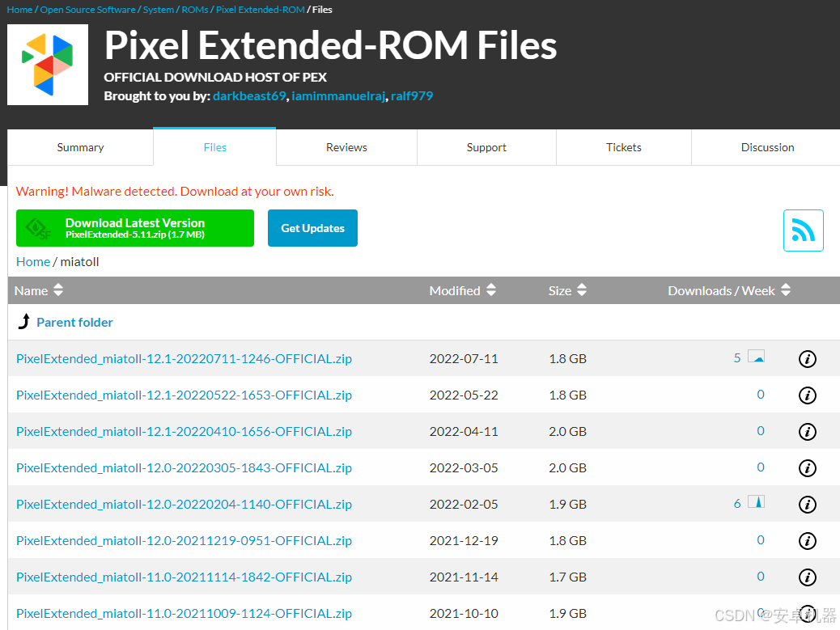Click the 2.0 GB size for 20220410 file

[567, 431]
